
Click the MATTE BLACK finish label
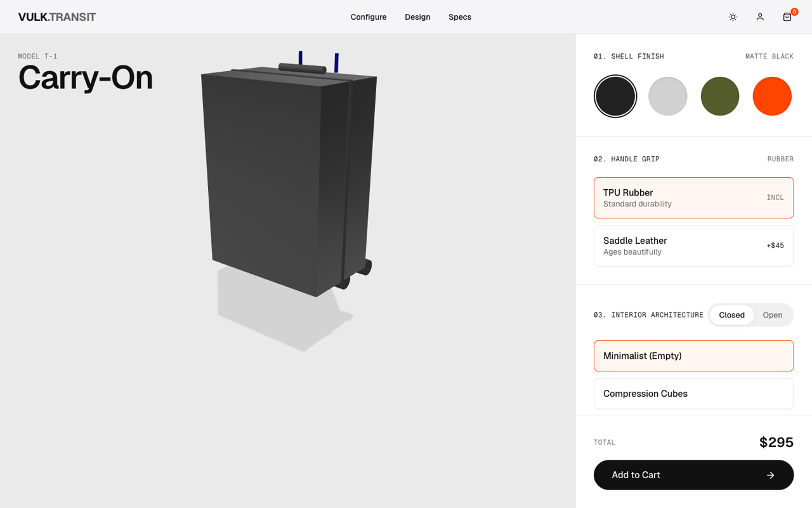coord(769,57)
